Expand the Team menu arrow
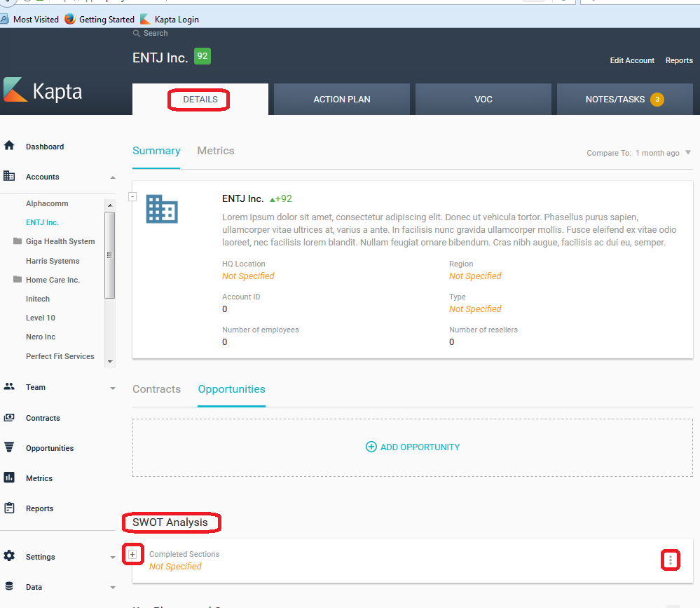Image resolution: width=700 pixels, height=608 pixels. coord(113,389)
